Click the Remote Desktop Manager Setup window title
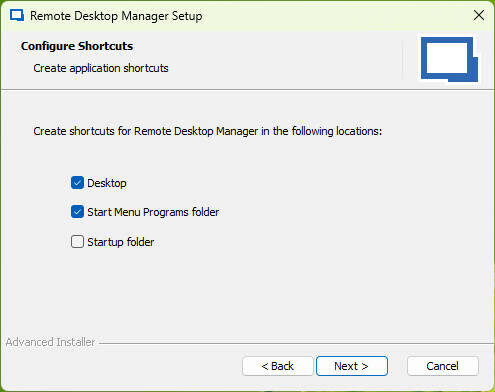Viewport: 495px width, 392px height. pos(116,16)
